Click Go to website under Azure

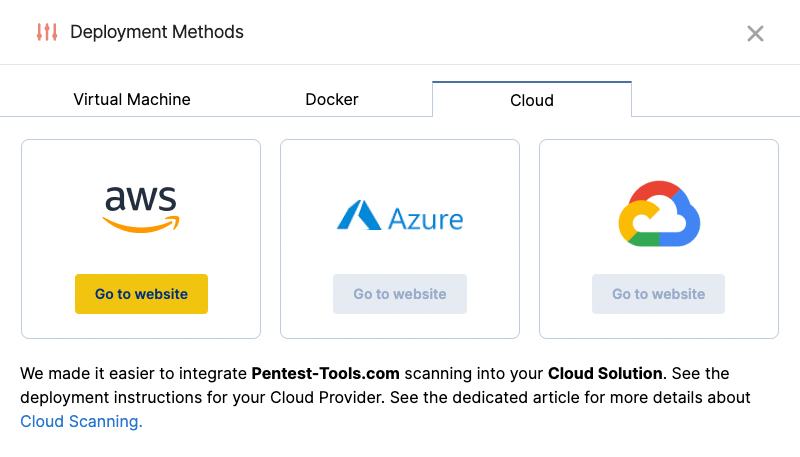click(x=400, y=294)
